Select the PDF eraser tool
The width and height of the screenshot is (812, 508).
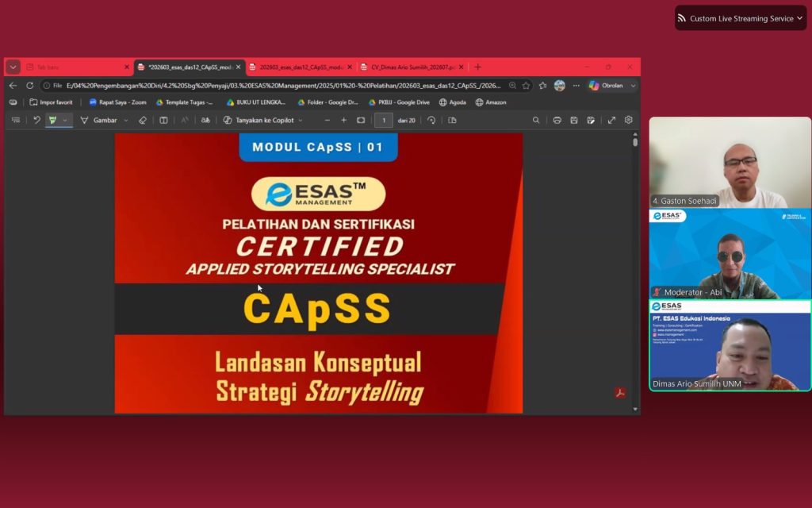tap(143, 121)
